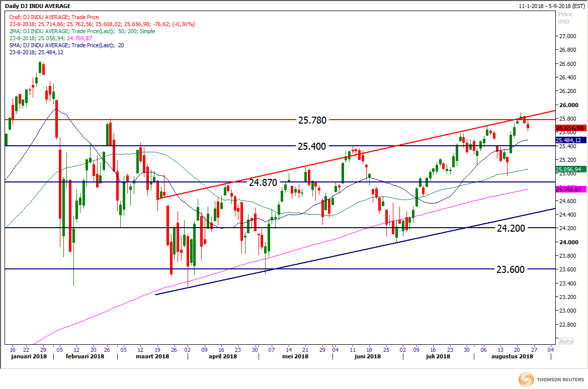Click the 27.000 value on price axis

coord(567,36)
